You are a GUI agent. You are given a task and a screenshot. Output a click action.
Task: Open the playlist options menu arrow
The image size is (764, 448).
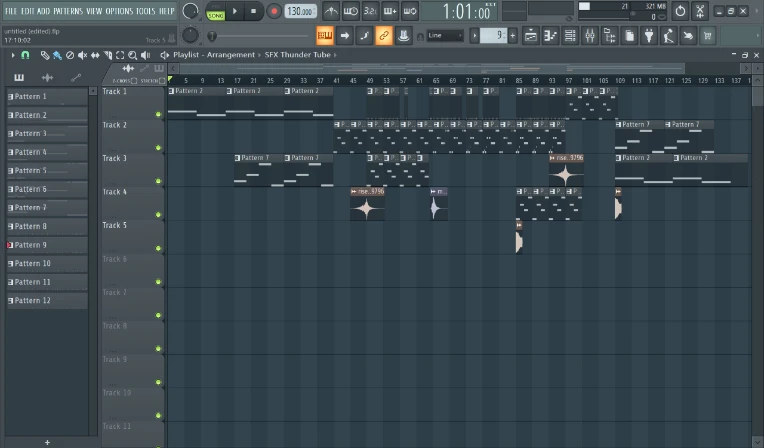click(x=13, y=55)
